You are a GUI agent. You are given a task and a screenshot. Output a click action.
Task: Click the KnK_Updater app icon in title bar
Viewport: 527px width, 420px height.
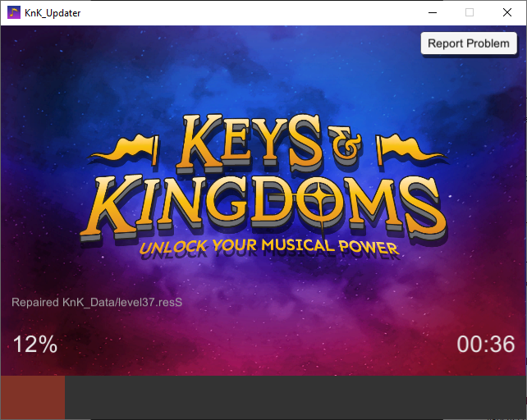(14, 12)
